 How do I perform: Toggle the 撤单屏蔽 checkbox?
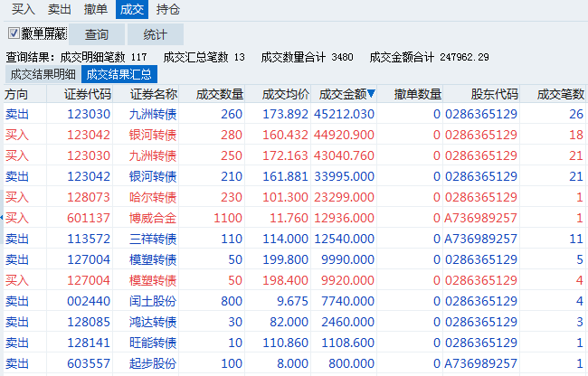pyautogui.click(x=14, y=33)
